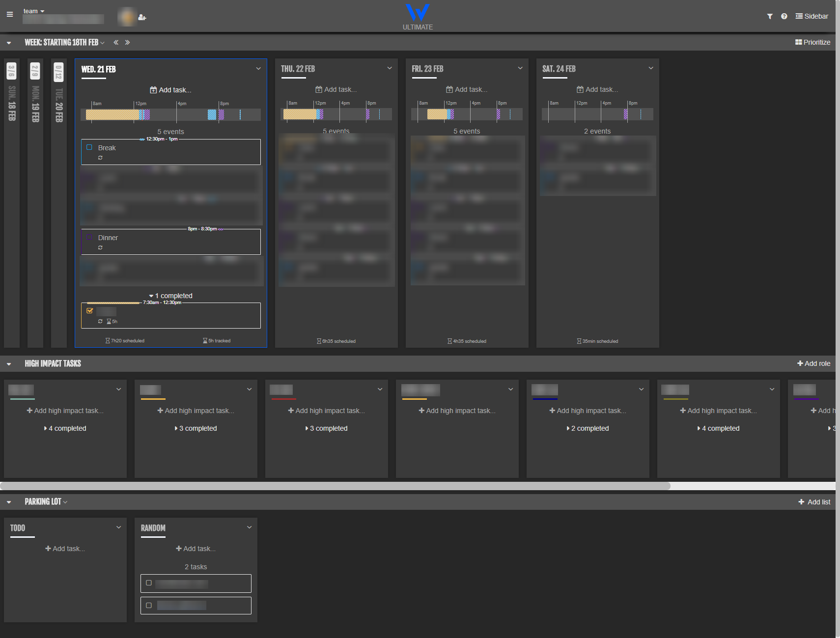This screenshot has height=638, width=840.
Task: Open the collapsed SUN. 18 FEB day column
Action: click(11, 98)
